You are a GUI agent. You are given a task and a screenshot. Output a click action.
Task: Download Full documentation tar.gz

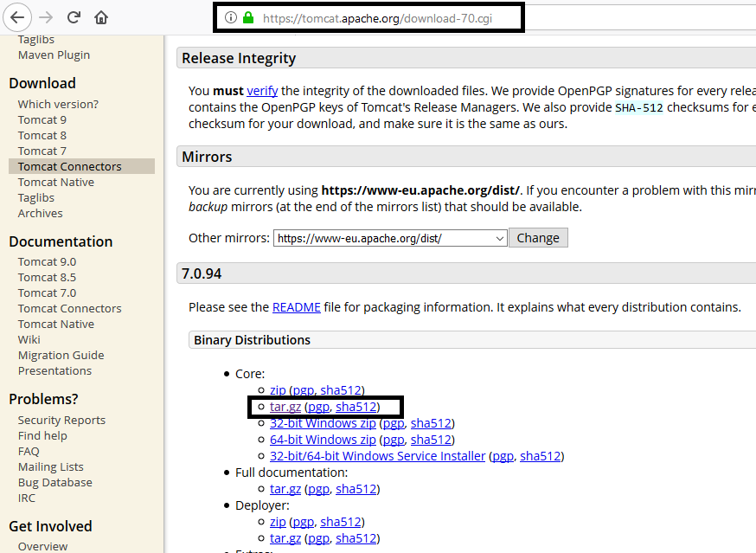pyautogui.click(x=285, y=489)
